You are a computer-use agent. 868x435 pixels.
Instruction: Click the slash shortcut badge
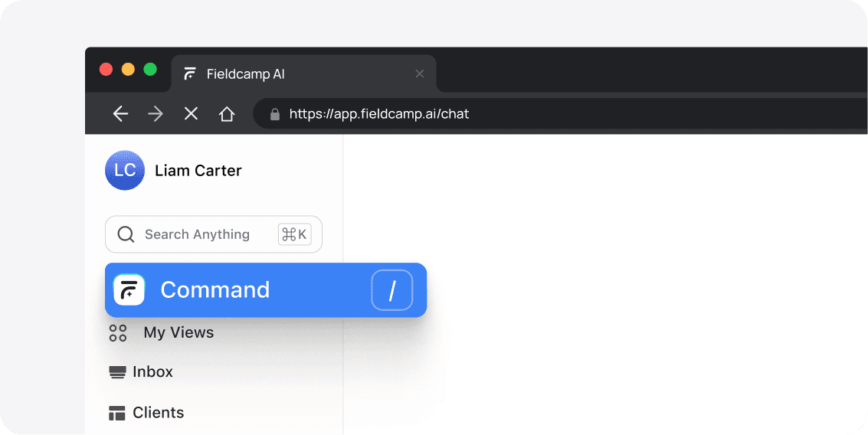click(392, 290)
